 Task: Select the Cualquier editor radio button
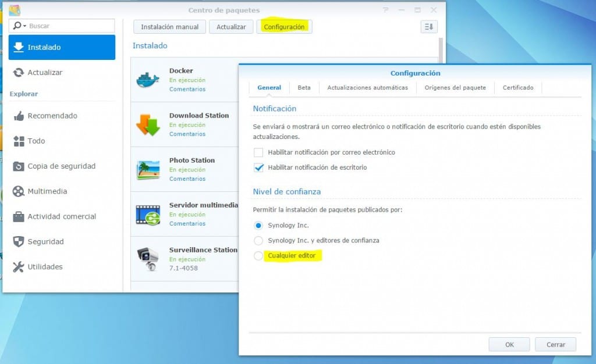(x=257, y=255)
